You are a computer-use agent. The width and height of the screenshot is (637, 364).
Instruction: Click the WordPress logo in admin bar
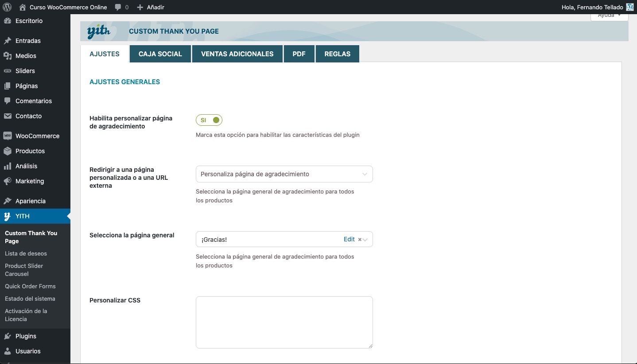click(x=7, y=7)
